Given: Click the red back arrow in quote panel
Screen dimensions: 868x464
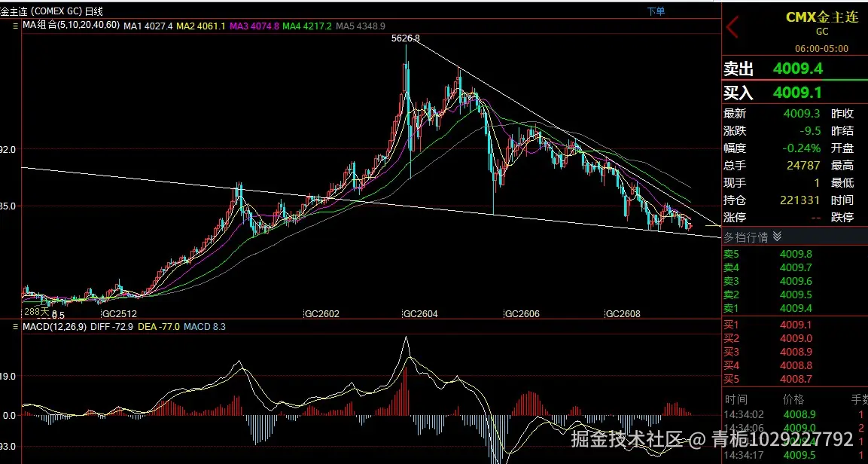Looking at the screenshot, I should 733,27.
